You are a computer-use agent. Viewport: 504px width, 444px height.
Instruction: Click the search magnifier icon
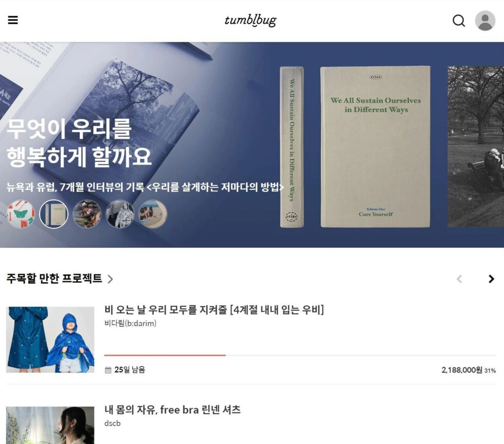458,21
